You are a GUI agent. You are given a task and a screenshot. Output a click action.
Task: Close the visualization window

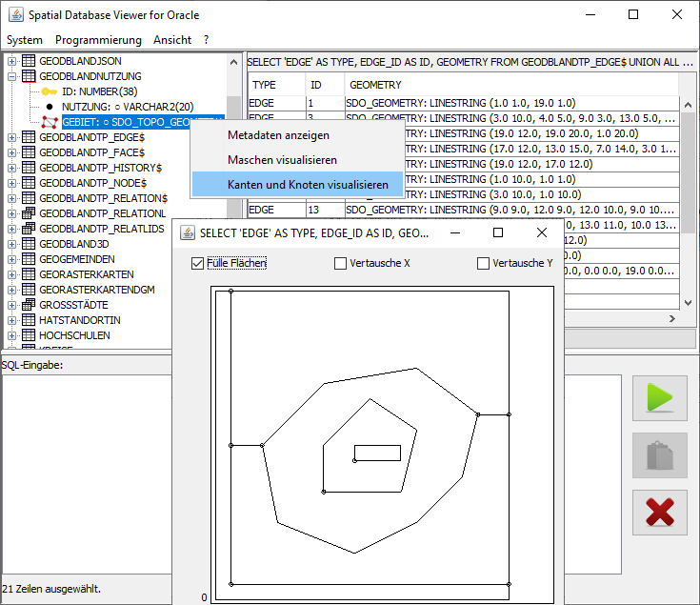(x=542, y=232)
